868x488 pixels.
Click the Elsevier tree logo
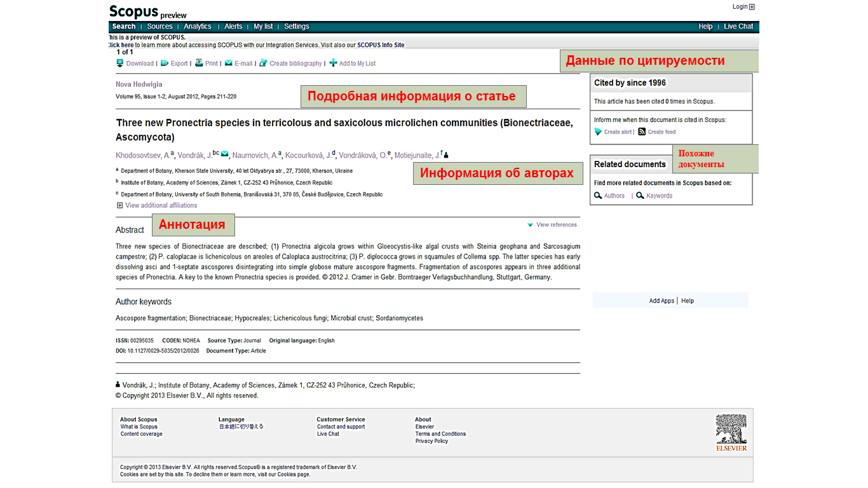[x=731, y=433]
